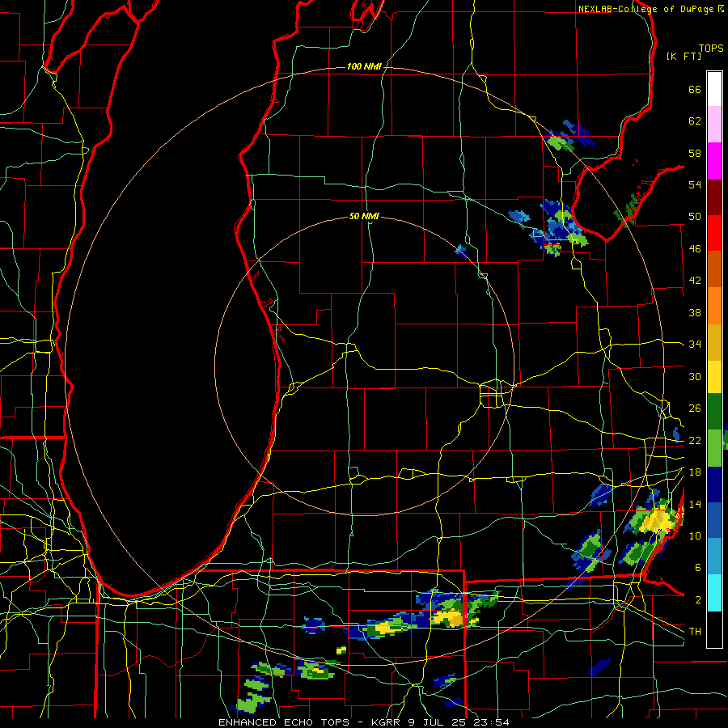Image resolution: width=728 pixels, height=728 pixels.
Task: Click the 66 legend value
Action: [x=695, y=89]
